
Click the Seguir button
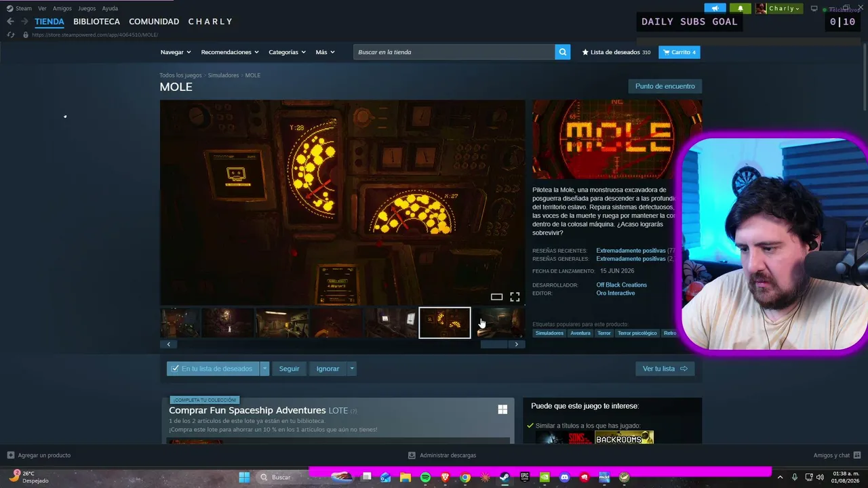(289, 369)
